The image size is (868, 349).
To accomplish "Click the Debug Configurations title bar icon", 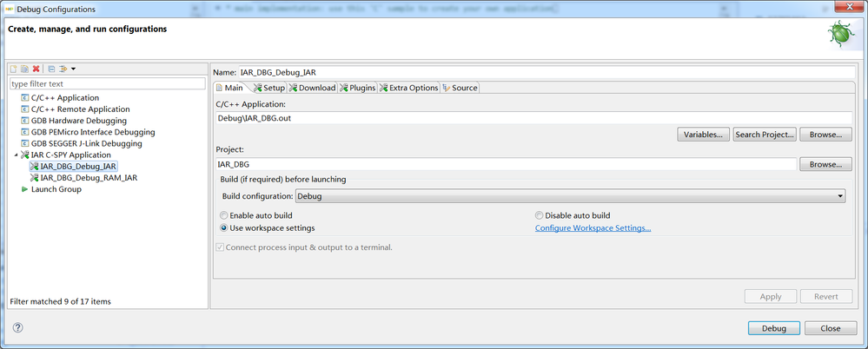I will point(10,9).
